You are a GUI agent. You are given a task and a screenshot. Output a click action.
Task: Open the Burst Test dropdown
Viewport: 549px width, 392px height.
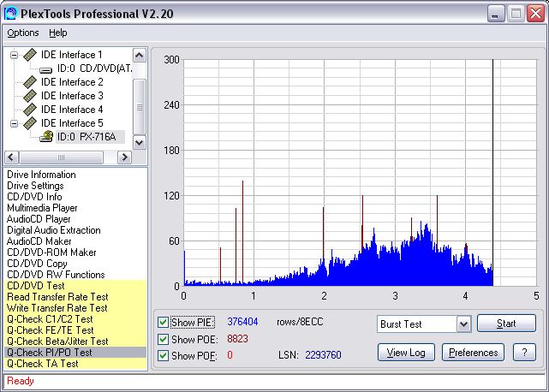click(x=464, y=324)
